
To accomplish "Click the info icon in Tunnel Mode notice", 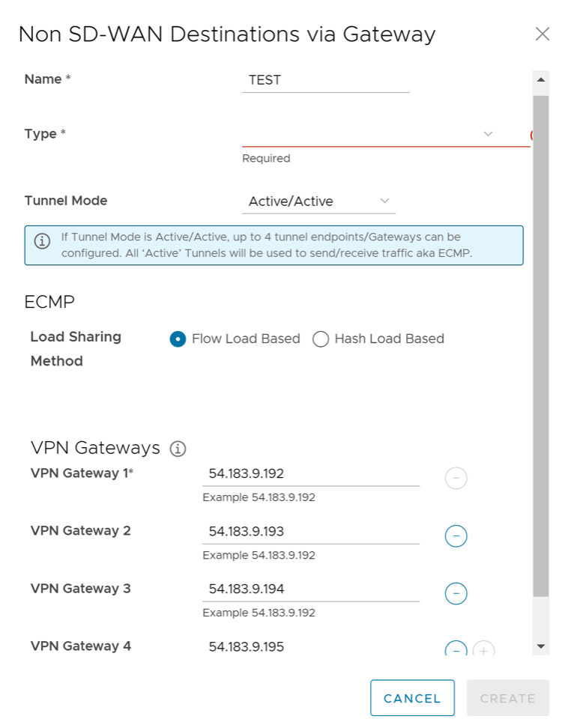I will pyautogui.click(x=43, y=241).
